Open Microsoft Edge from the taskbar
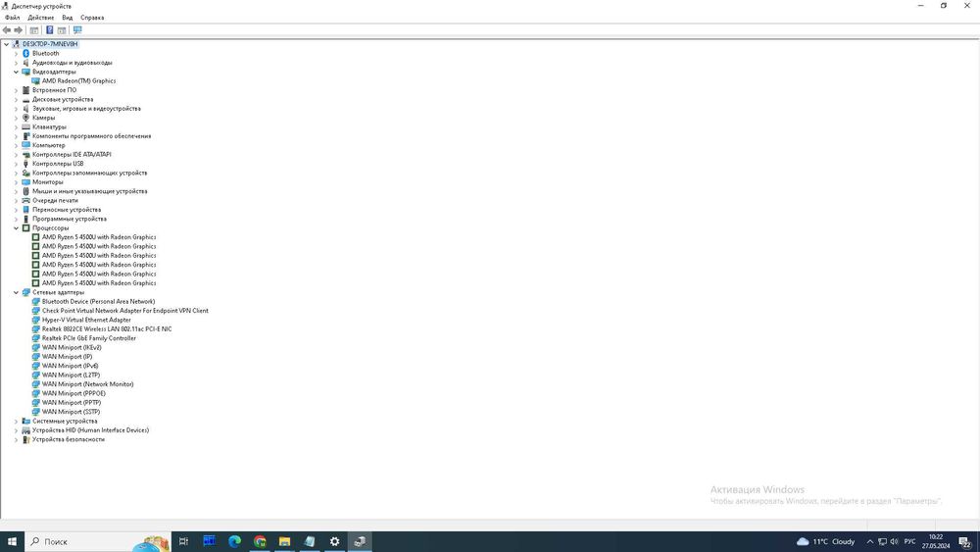The width and height of the screenshot is (980, 552). tap(234, 541)
